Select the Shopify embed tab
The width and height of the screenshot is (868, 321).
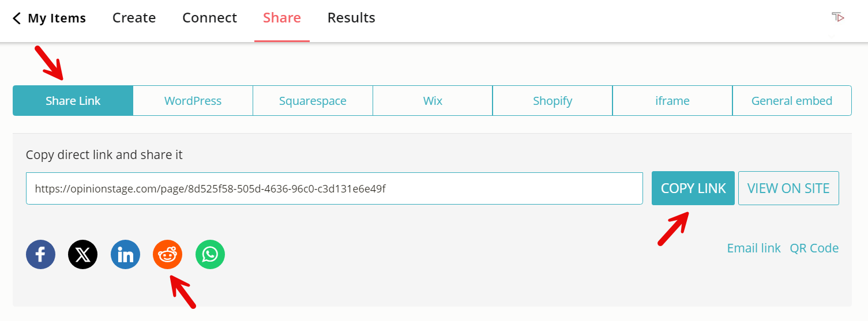[553, 101]
